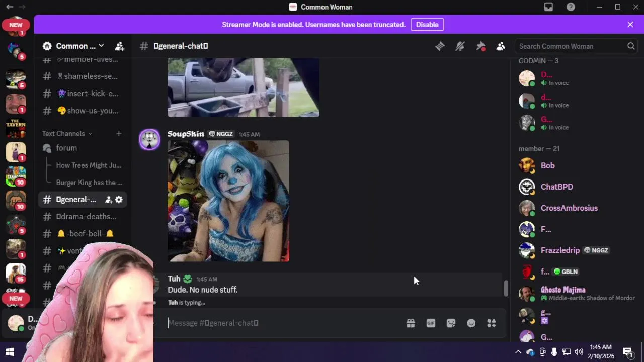
Task: Dismiss the Streamer Mode banner
Action: [x=630, y=25]
